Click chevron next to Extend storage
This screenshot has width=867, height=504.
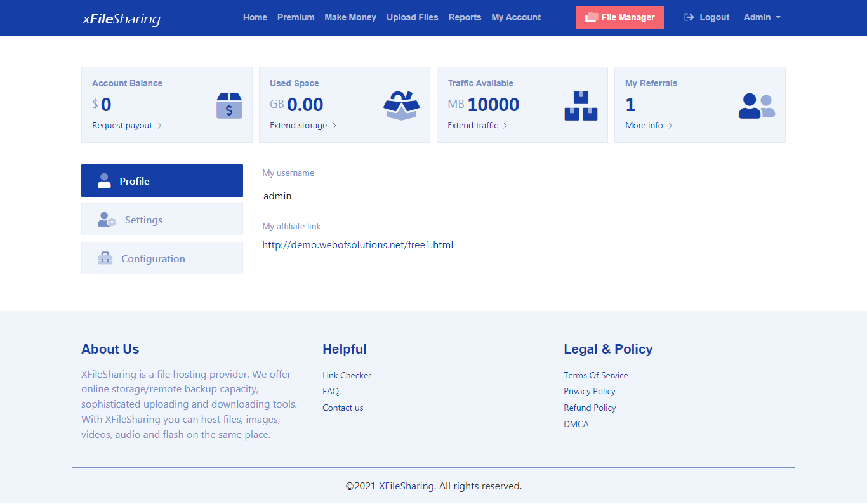(x=334, y=126)
